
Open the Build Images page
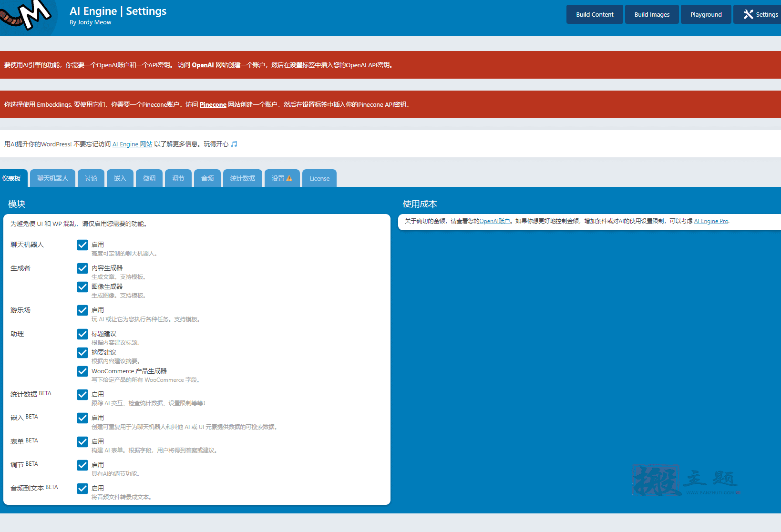tap(652, 14)
